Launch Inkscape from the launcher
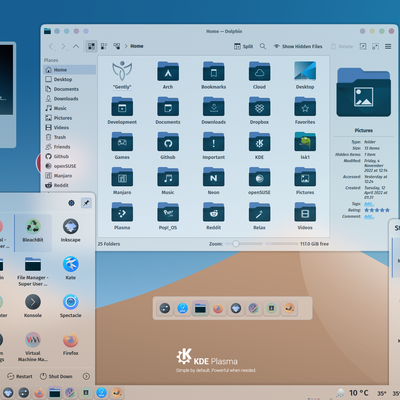 [x=70, y=231]
